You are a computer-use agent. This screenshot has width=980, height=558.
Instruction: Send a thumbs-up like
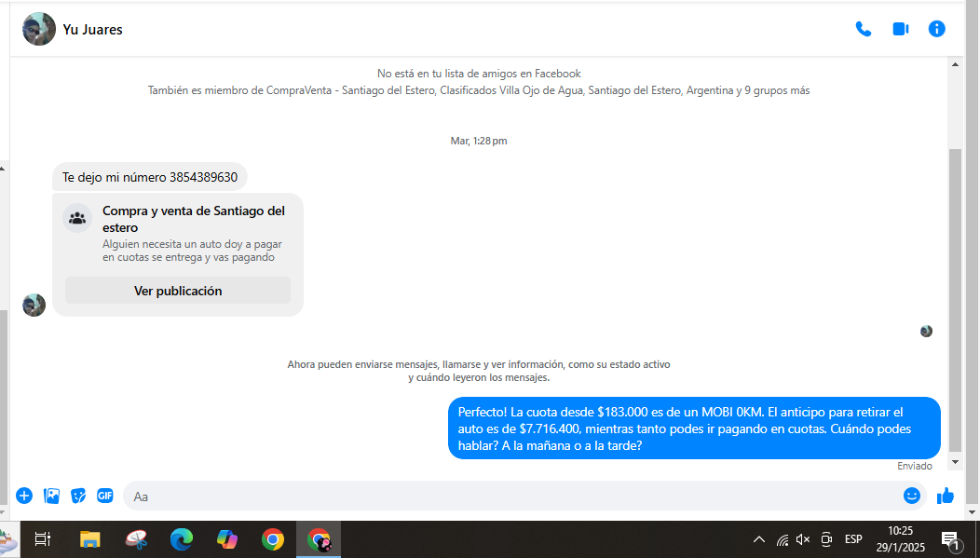(x=946, y=496)
